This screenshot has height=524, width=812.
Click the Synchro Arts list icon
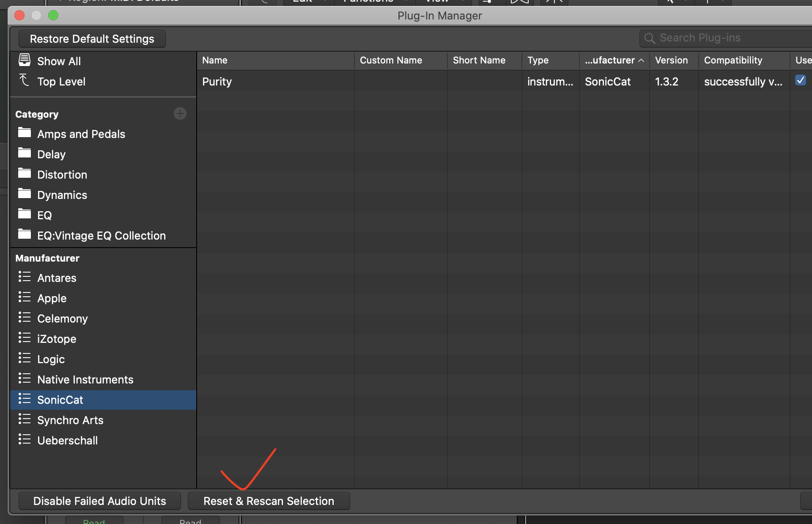[25, 419]
